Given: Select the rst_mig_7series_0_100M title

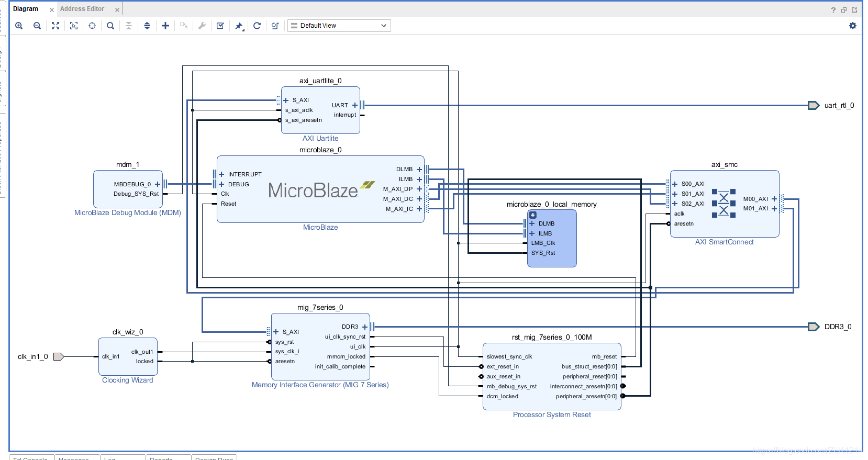Looking at the screenshot, I should 552,338.
